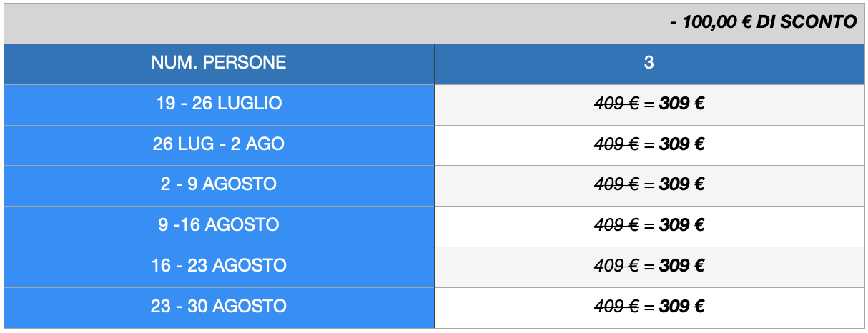Screen dimensions: 868x333
Task: Click bold 309 € in 2 - 9 Agosto row
Action: pos(682,184)
